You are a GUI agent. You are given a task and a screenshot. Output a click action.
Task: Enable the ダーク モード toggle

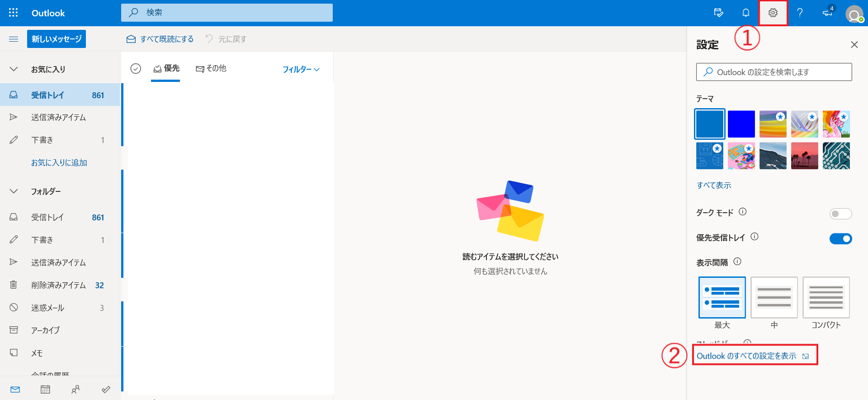(840, 214)
